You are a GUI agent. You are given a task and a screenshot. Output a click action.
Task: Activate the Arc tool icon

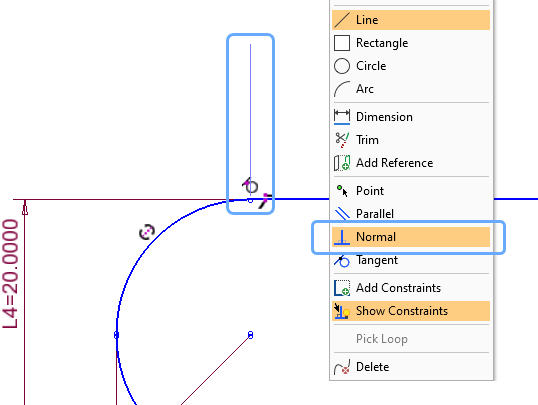[342, 89]
